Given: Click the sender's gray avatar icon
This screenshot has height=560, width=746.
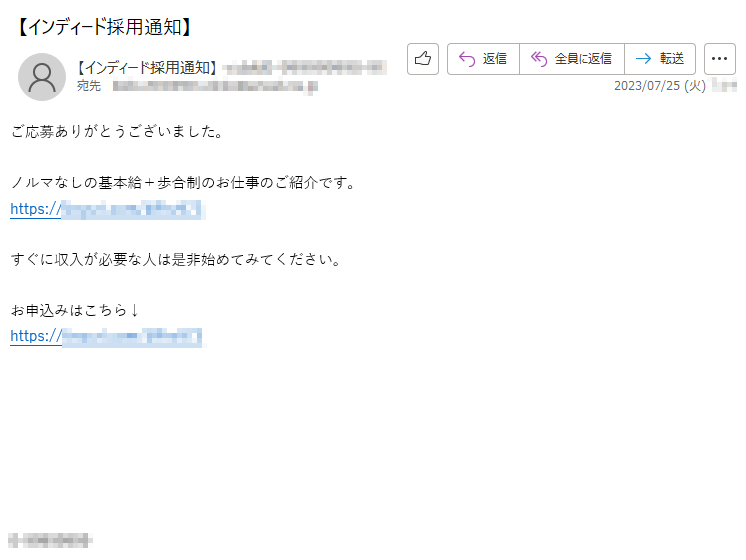Looking at the screenshot, I should pyautogui.click(x=42, y=77).
